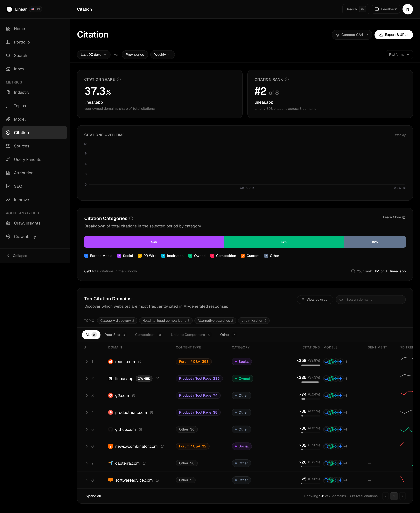Click the producthunt.com favicon
This screenshot has width=420, height=513.
pos(111,412)
